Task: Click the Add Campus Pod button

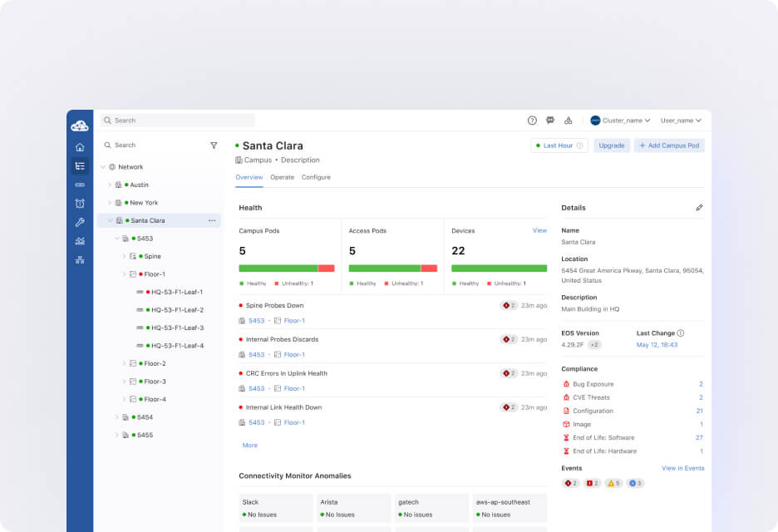Action: pos(669,145)
